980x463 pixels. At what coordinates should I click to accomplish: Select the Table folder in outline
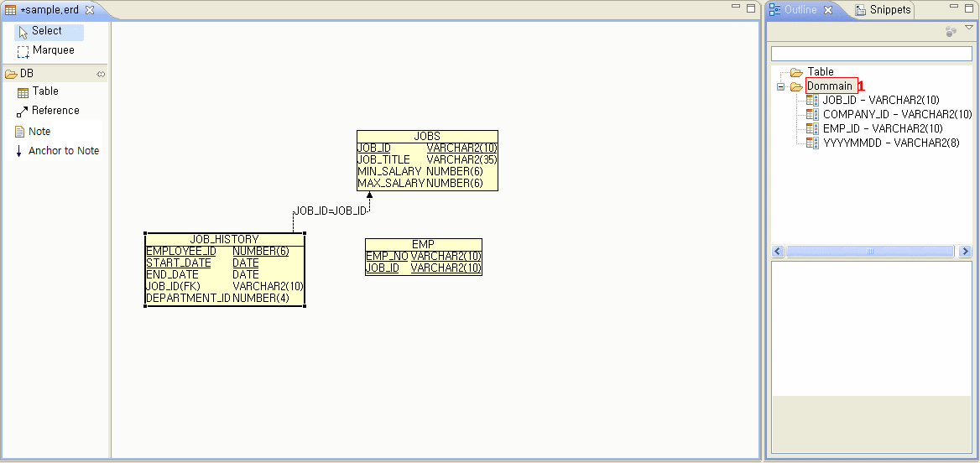[820, 72]
